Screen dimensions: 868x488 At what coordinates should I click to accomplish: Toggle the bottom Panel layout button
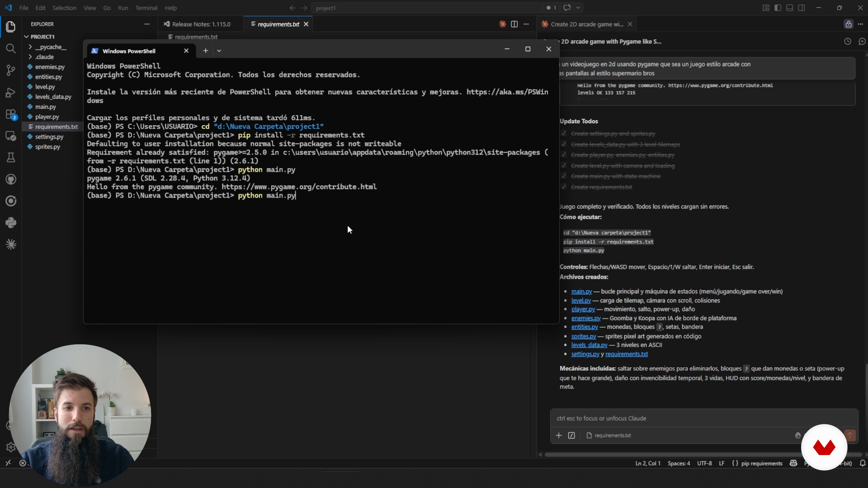(x=790, y=8)
